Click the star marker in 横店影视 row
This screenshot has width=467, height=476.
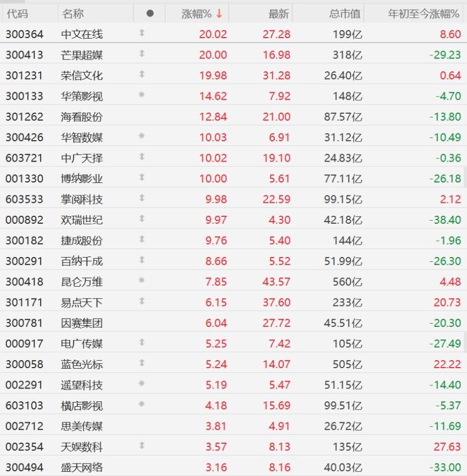[142, 404]
